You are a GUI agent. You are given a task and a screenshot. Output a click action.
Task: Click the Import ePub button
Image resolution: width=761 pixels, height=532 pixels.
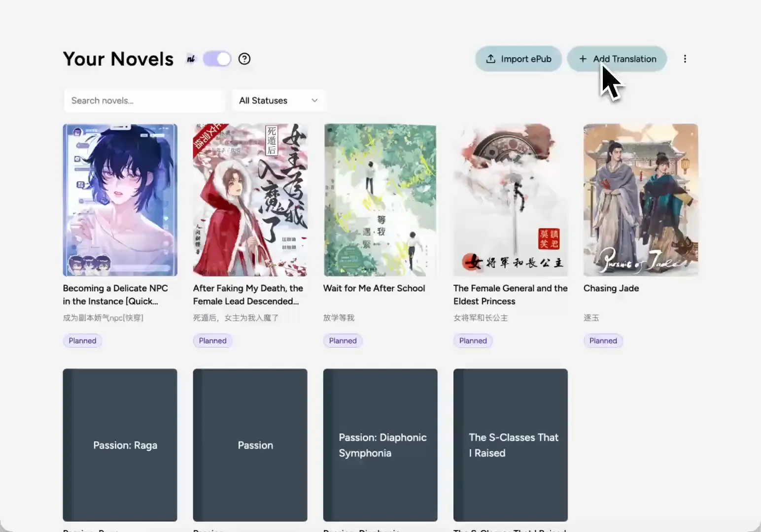519,59
